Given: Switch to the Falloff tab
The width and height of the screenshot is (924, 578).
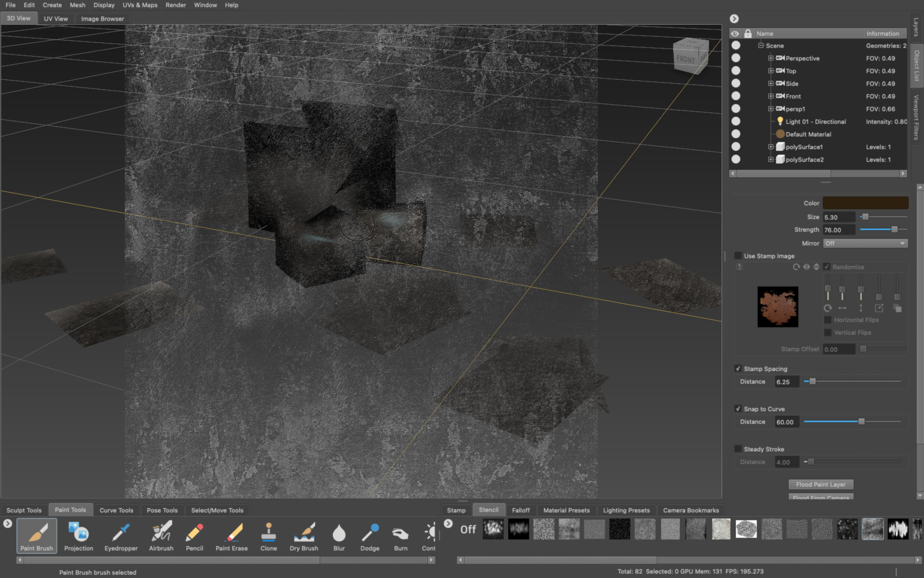Looking at the screenshot, I should pyautogui.click(x=521, y=510).
